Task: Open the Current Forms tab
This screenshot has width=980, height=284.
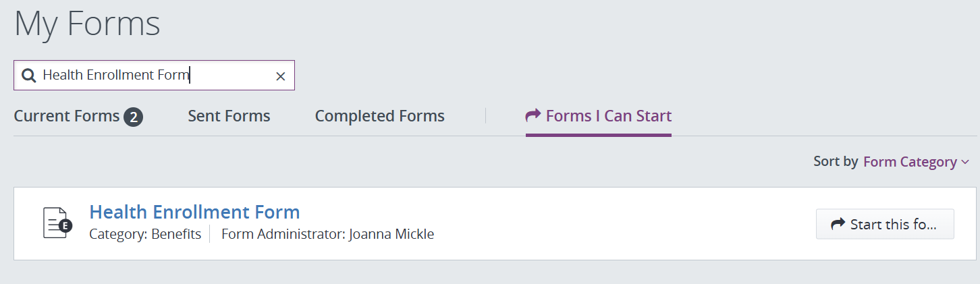Action: [x=78, y=117]
